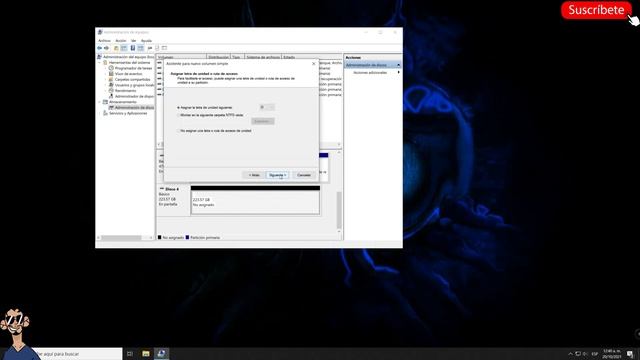Viewport: 640px width, 360px height.
Task: Toggle the Show/Hide action pane toolbar icon
Action: pyautogui.click(x=141, y=48)
